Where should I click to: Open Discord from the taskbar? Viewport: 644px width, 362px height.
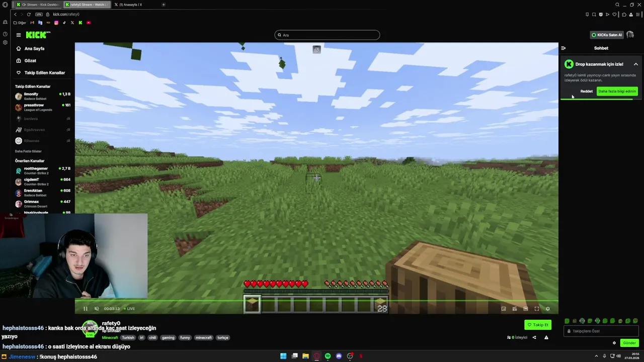point(339,356)
